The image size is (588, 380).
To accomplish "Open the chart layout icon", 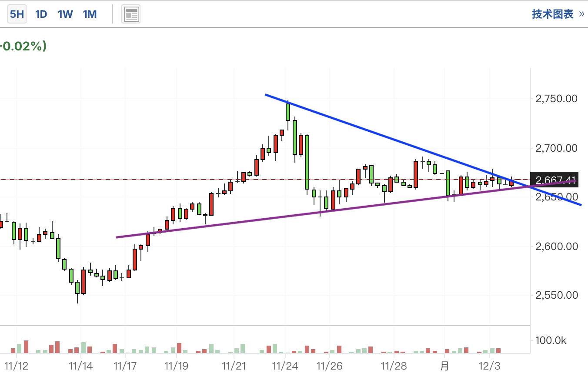I will coord(131,14).
